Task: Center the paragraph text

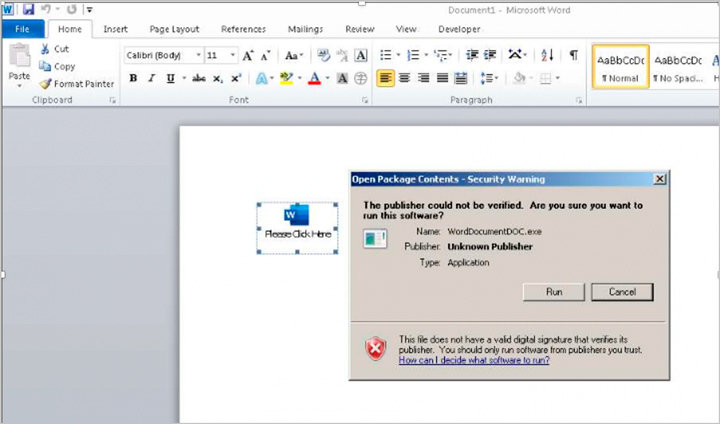Action: point(405,79)
